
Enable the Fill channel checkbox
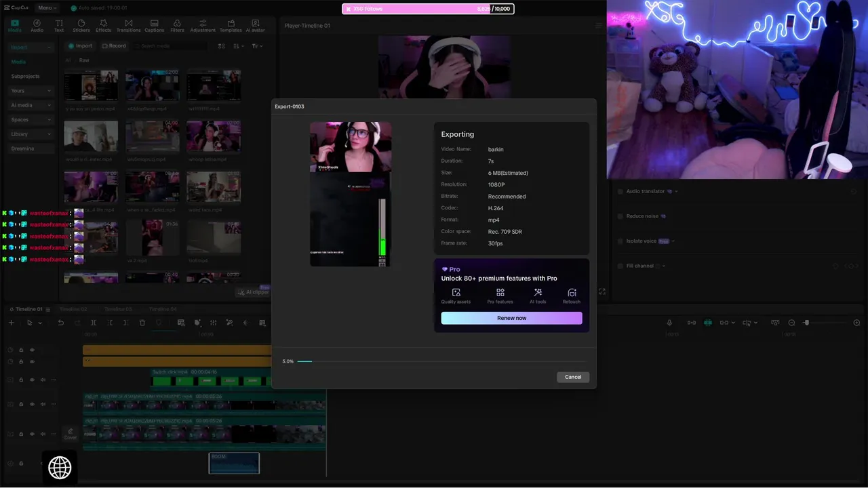(x=620, y=266)
